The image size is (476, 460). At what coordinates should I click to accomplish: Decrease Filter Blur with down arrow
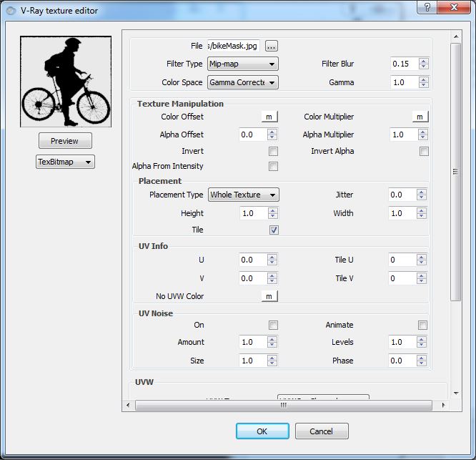(424, 67)
